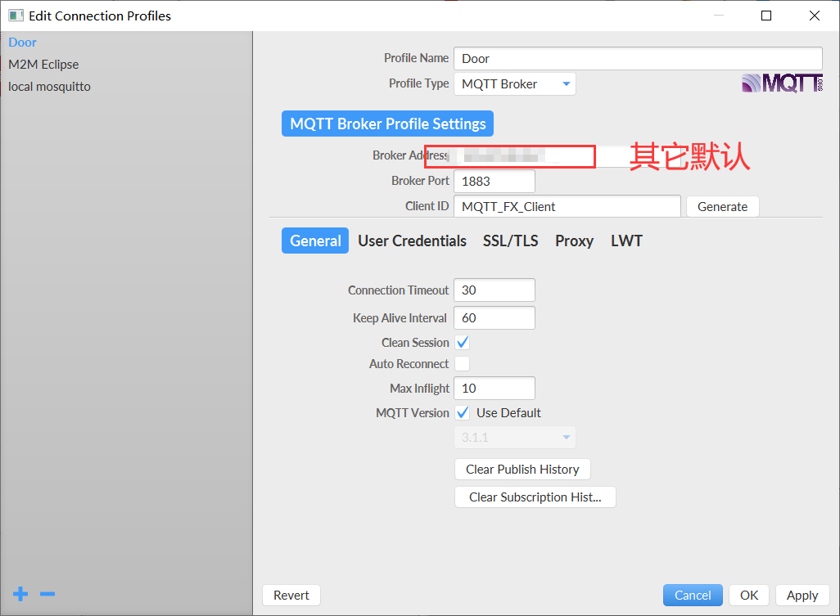Switch to the User Credentials tab

[412, 241]
